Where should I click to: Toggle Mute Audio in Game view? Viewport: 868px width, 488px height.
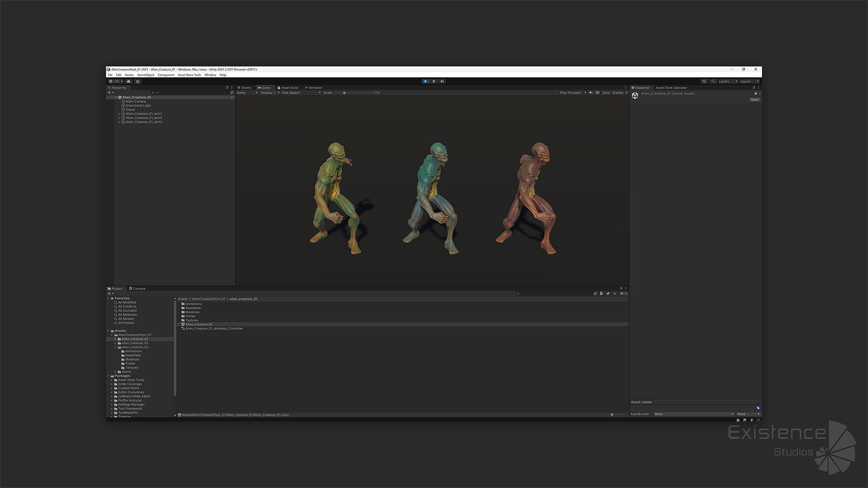pyautogui.click(x=591, y=93)
